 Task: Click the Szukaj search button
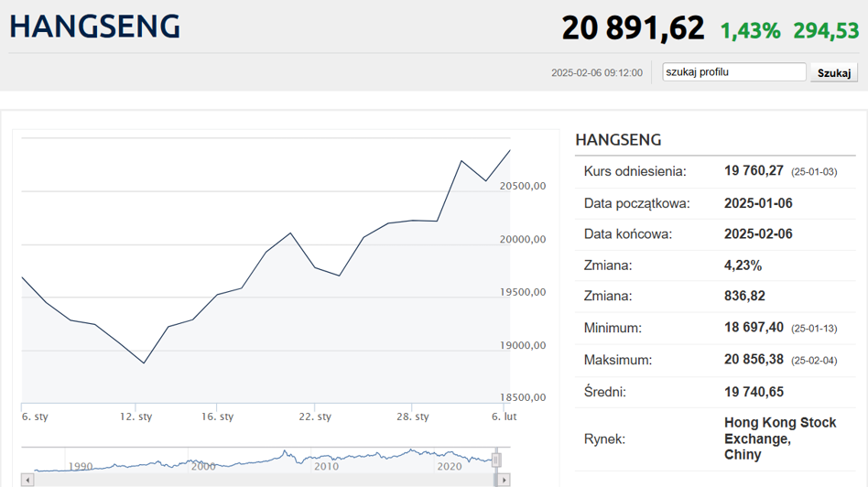tap(834, 72)
